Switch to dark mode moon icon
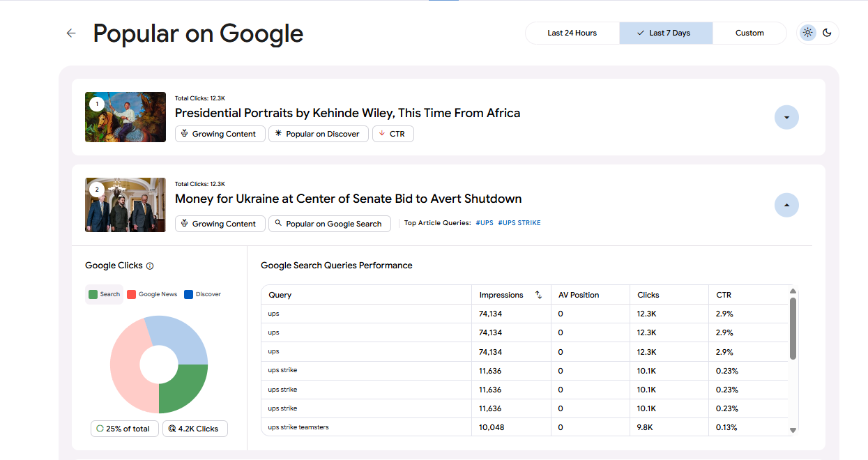The width and height of the screenshot is (868, 460). [x=827, y=33]
